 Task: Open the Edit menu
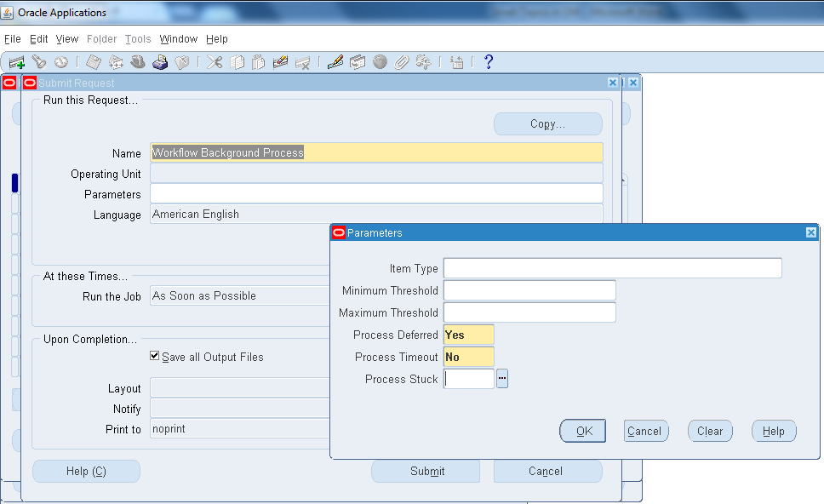tap(39, 39)
